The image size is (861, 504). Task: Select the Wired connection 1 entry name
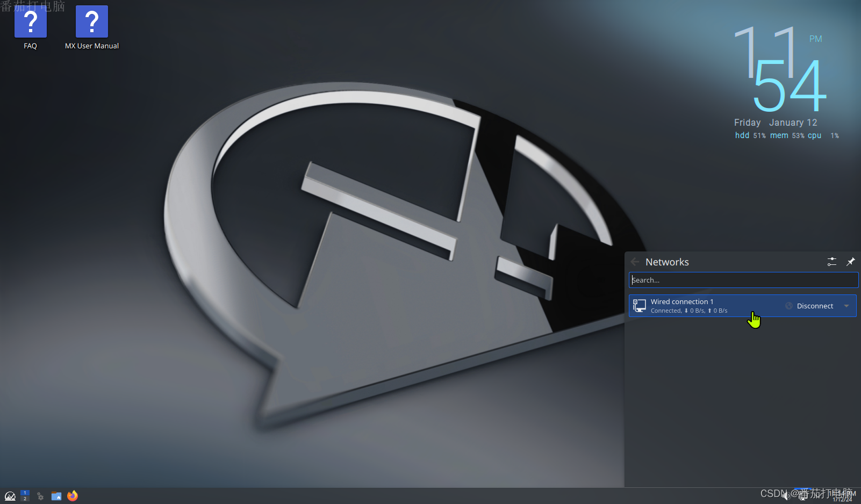[682, 301]
